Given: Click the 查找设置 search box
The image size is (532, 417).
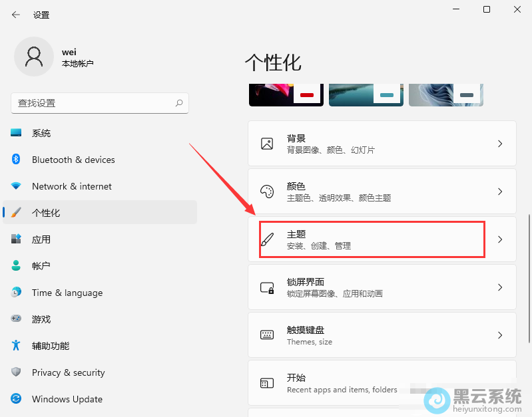Looking at the screenshot, I should click(x=93, y=103).
